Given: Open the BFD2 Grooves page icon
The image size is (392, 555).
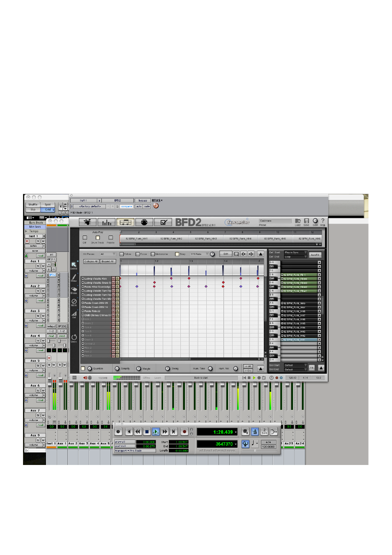Looking at the screenshot, I should [x=125, y=222].
